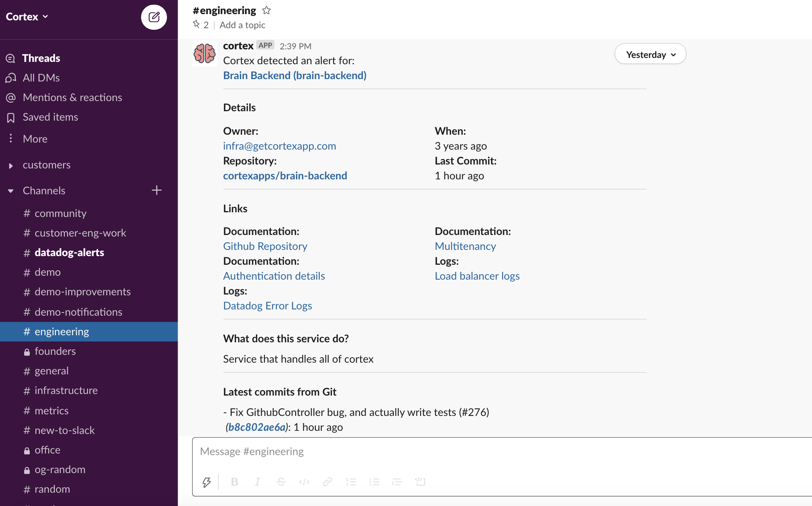The height and width of the screenshot is (506, 812).
Task: Open Authentication details link
Action: (274, 276)
